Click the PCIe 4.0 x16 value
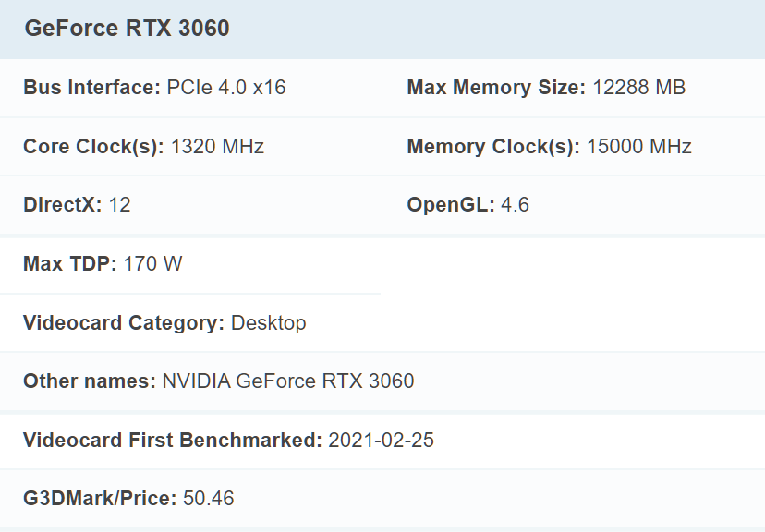 pos(226,88)
